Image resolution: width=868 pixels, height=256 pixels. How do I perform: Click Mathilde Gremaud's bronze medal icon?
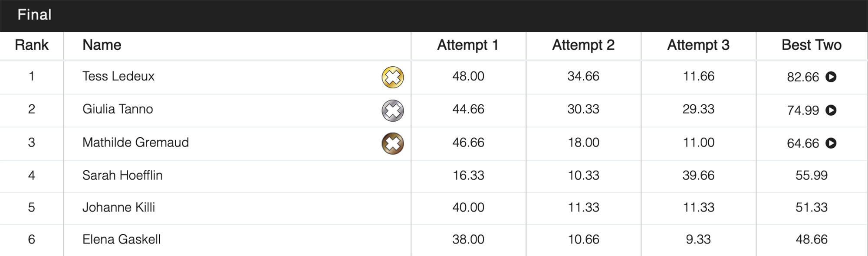point(392,143)
